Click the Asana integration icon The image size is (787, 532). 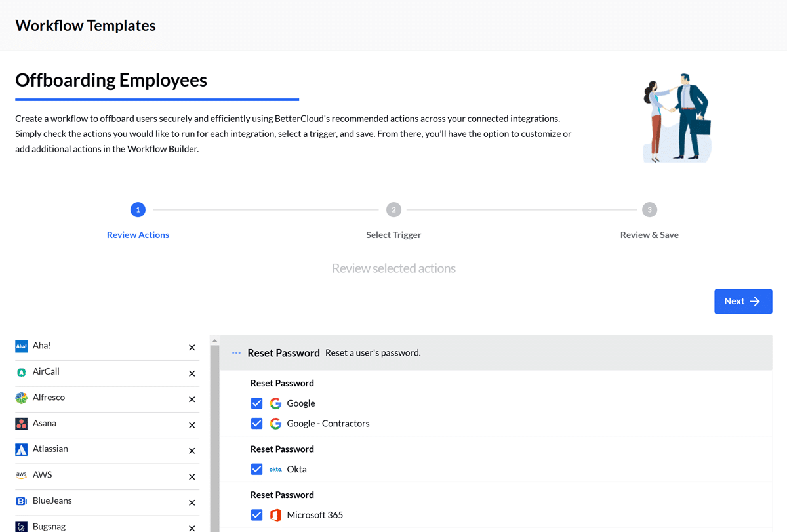click(x=21, y=424)
